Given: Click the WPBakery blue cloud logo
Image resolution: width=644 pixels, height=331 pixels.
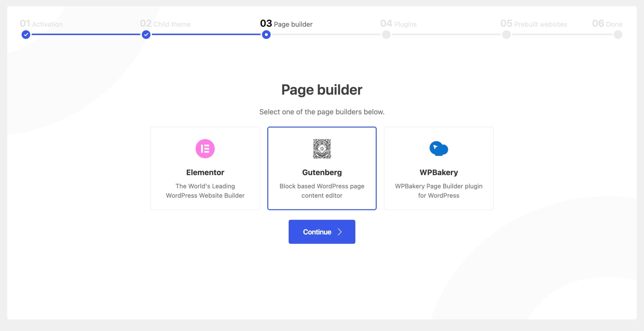Looking at the screenshot, I should pos(439,148).
